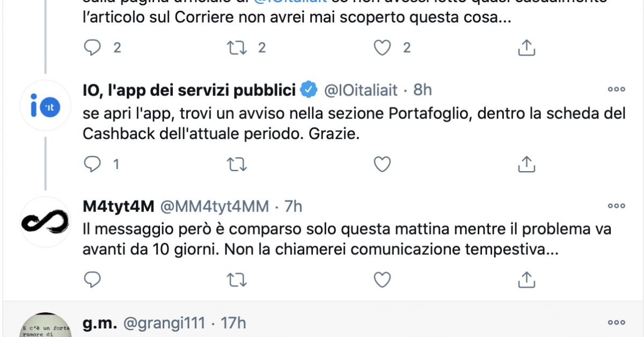The height and width of the screenshot is (337, 644).
Task: Retweet the top tweet with 2 retweets
Action: 237,48
